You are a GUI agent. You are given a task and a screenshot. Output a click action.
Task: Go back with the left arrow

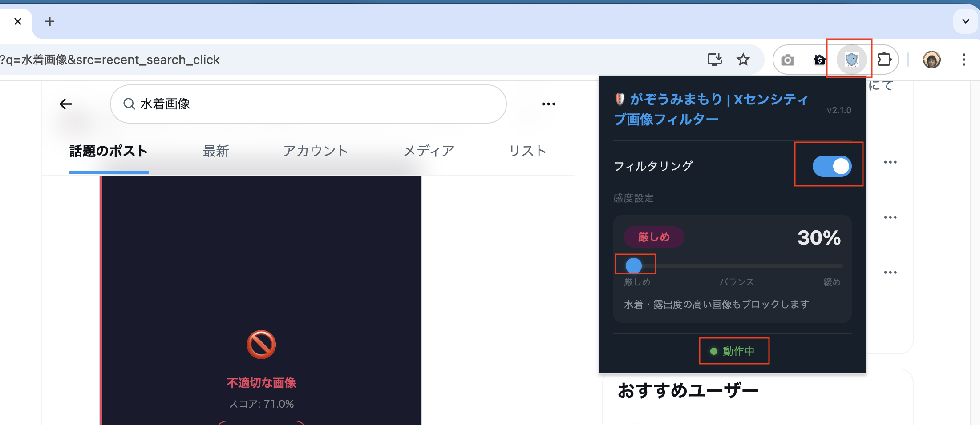[66, 104]
